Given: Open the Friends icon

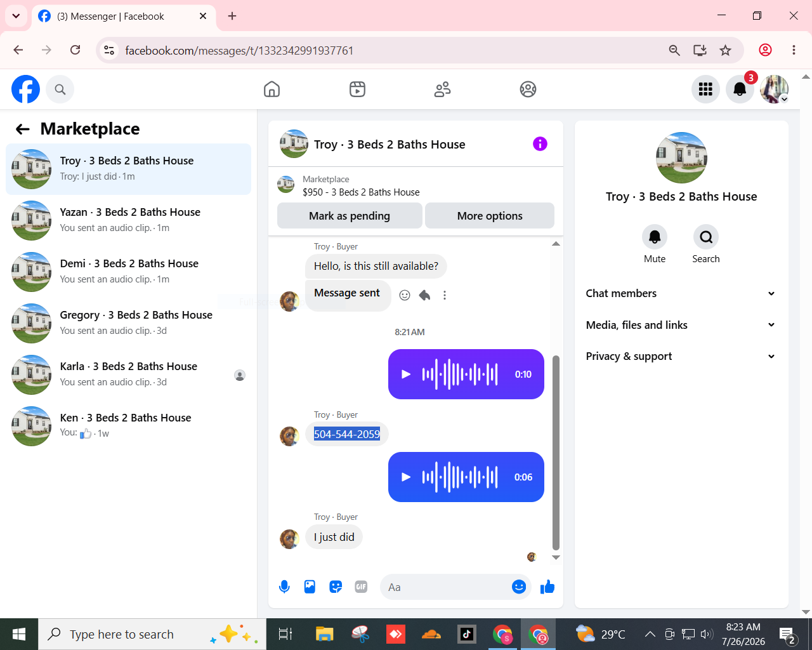Looking at the screenshot, I should (x=442, y=90).
